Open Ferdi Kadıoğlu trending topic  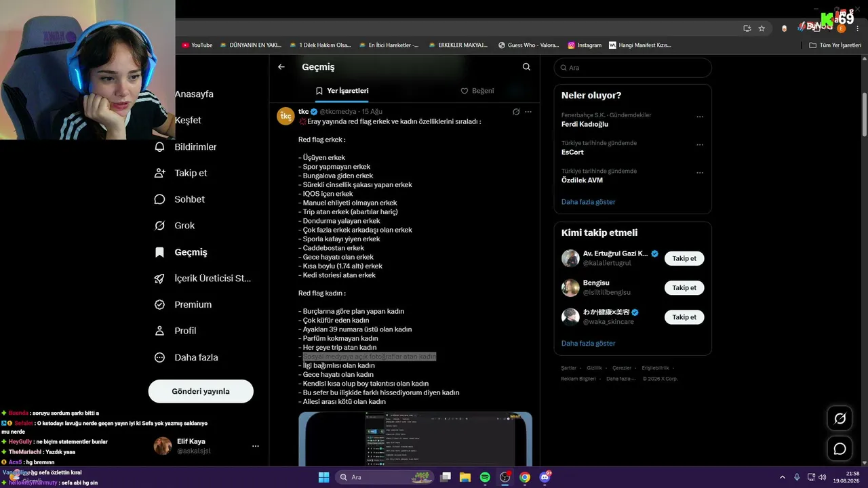tap(585, 124)
